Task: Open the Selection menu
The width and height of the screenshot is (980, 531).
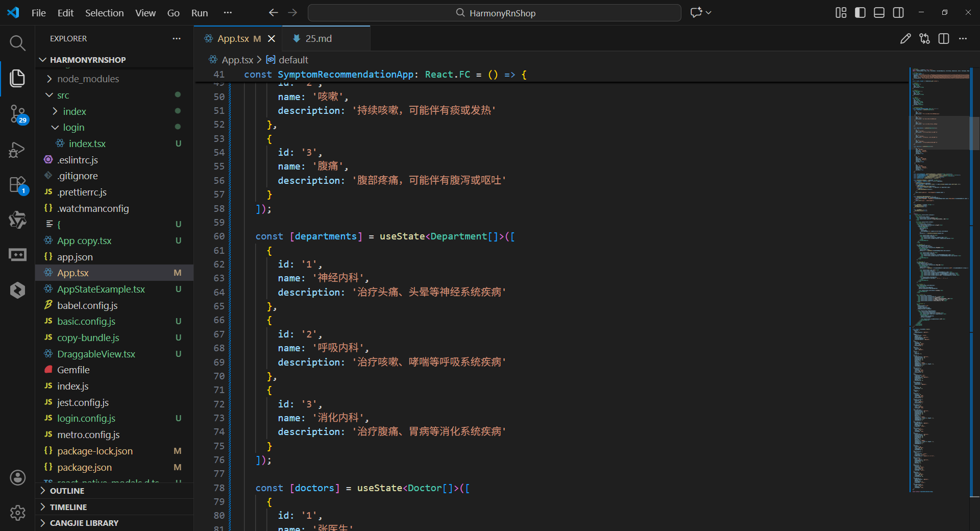Action: (104, 13)
